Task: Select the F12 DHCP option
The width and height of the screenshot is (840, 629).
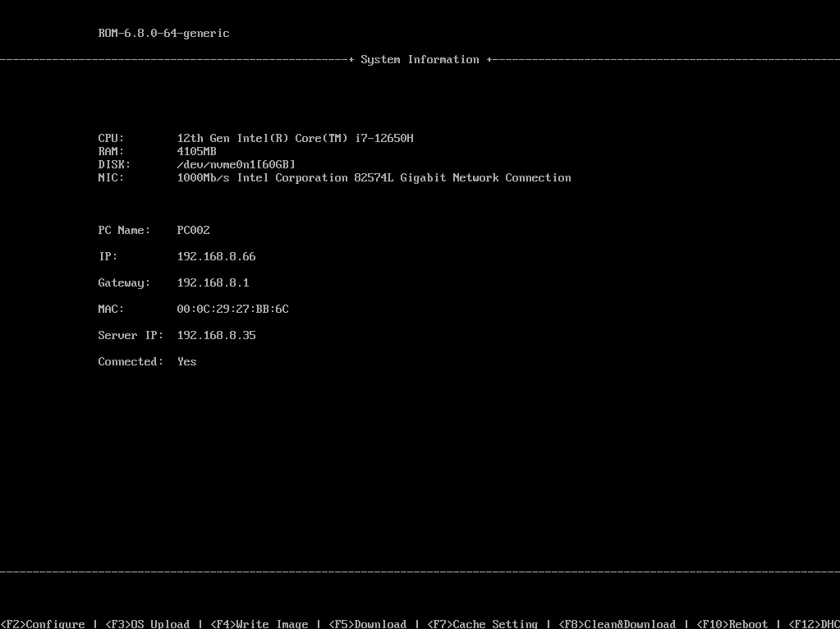Action: (815, 623)
